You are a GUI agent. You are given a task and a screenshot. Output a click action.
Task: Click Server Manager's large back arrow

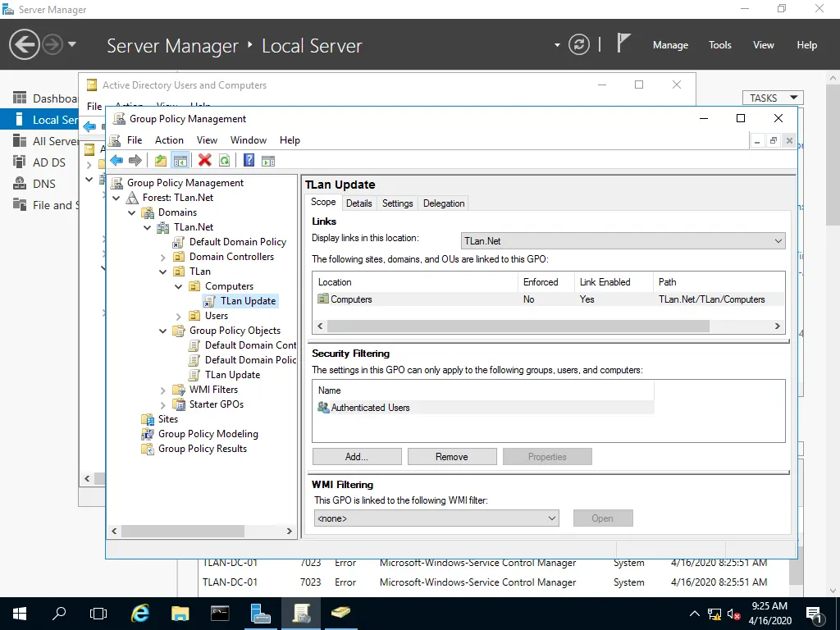(24, 44)
